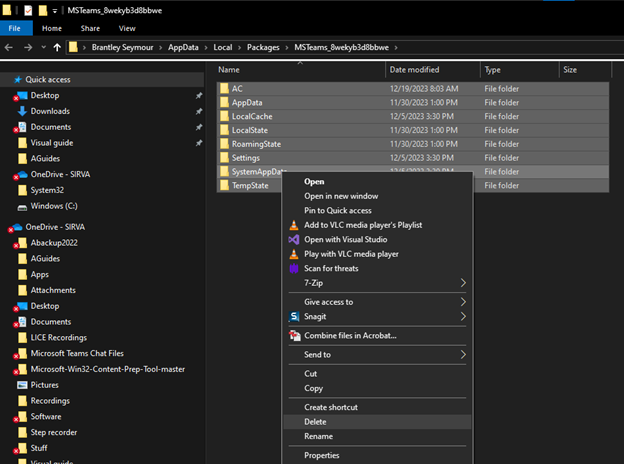The image size is (624, 464).
Task: Expand the Snagit submenu arrow
Action: pyautogui.click(x=463, y=316)
